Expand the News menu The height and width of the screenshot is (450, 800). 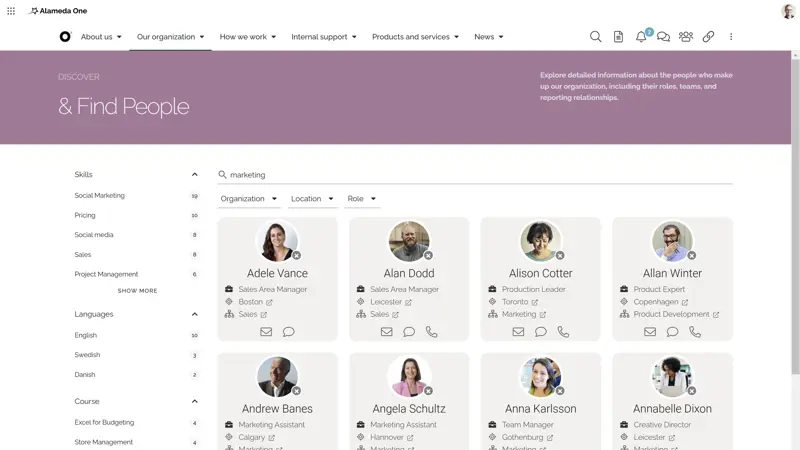[x=489, y=37]
